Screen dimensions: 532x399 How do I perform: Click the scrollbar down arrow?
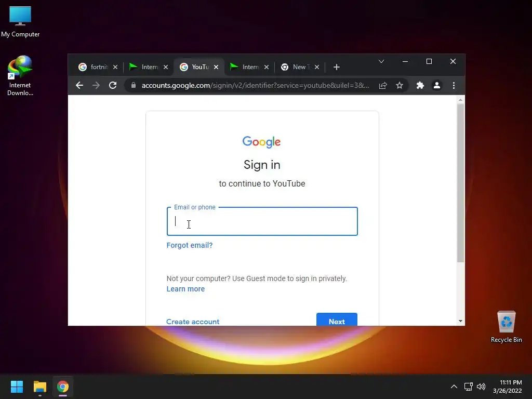coord(460,321)
